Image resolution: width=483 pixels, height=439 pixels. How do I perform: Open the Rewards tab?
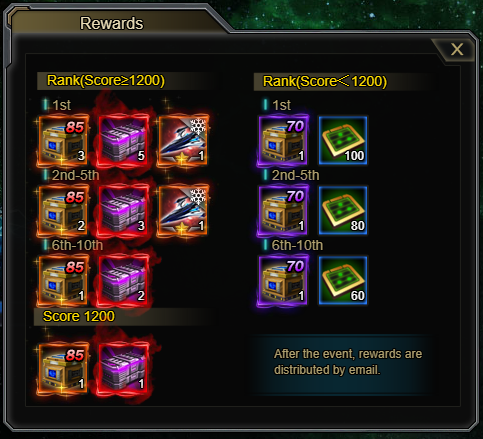(x=111, y=23)
